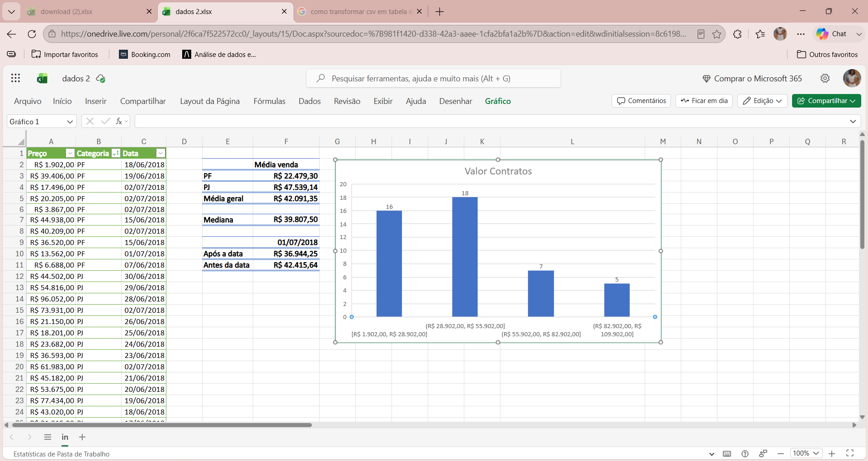This screenshot has height=461, width=868.
Task: Click the cancel X in formula bar
Action: 90,121
